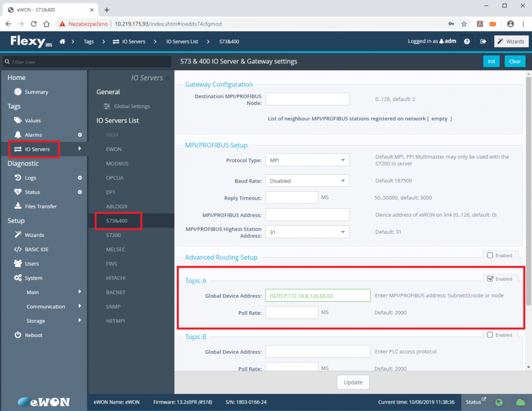Open the help question mark icon

click(467, 42)
